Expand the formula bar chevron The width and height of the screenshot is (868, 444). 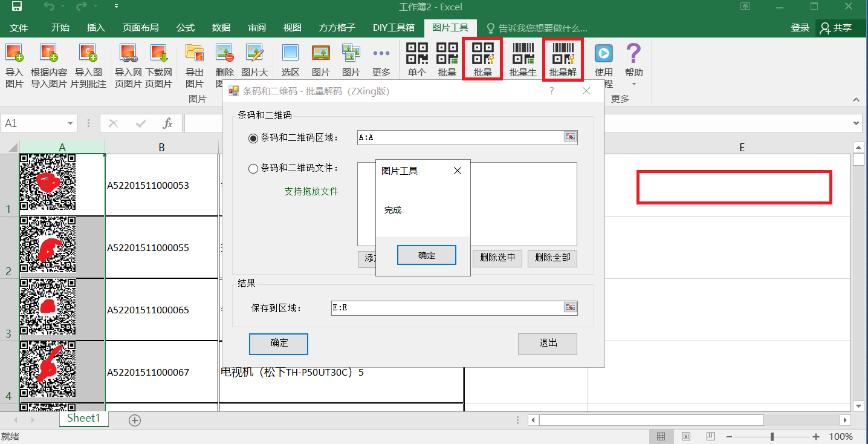click(x=855, y=123)
